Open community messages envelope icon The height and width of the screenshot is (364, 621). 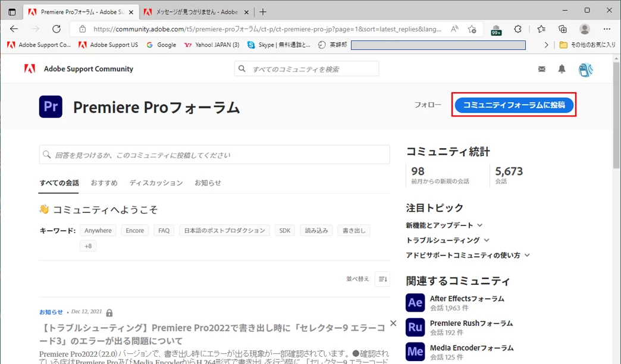click(542, 69)
